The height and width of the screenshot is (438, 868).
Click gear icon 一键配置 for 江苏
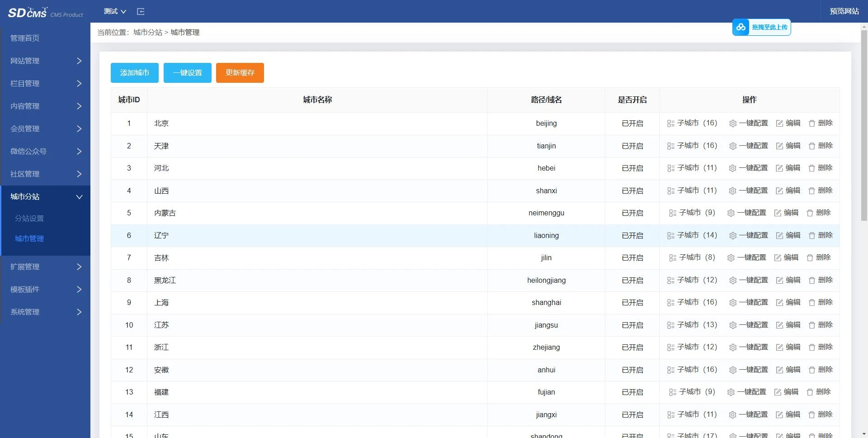pos(733,325)
